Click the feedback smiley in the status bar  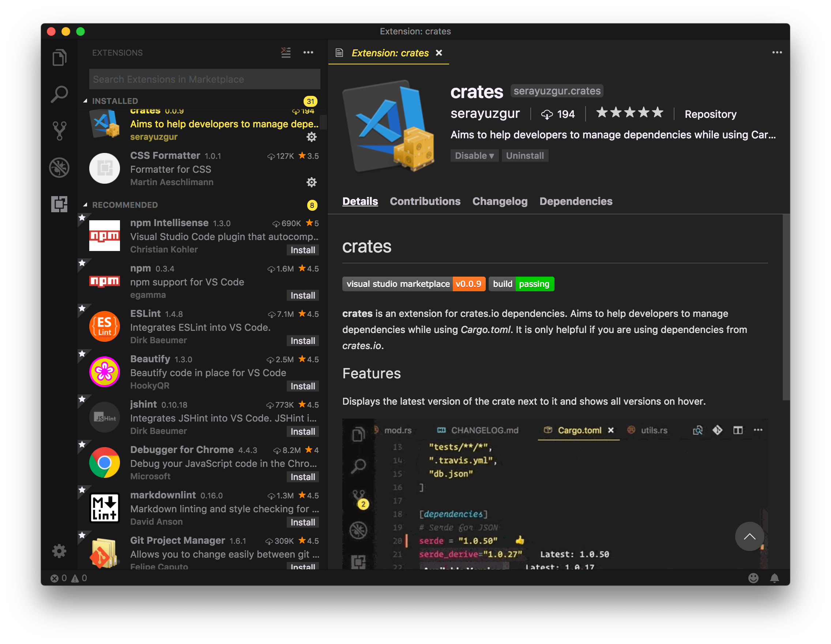pyautogui.click(x=753, y=578)
